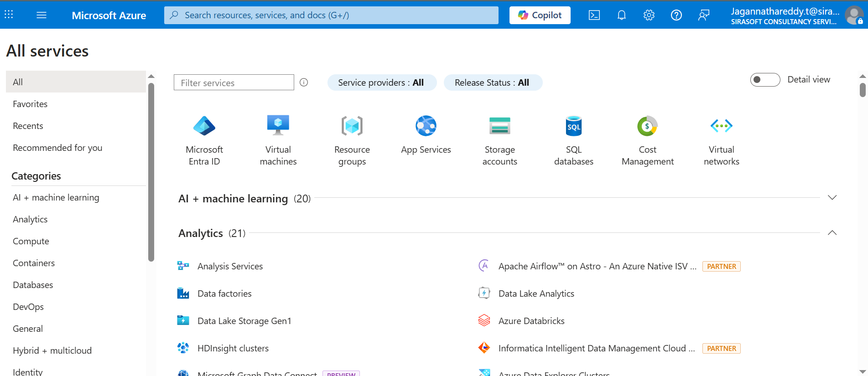Open portal settings gear
Viewport: 868px width, 376px height.
649,15
